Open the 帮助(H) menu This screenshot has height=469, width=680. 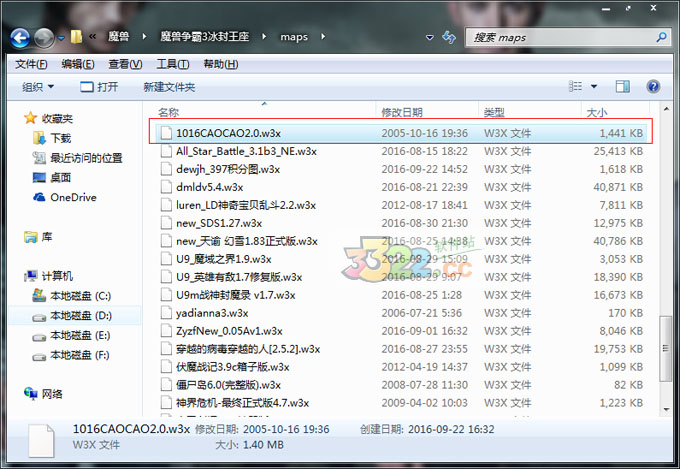(x=221, y=64)
